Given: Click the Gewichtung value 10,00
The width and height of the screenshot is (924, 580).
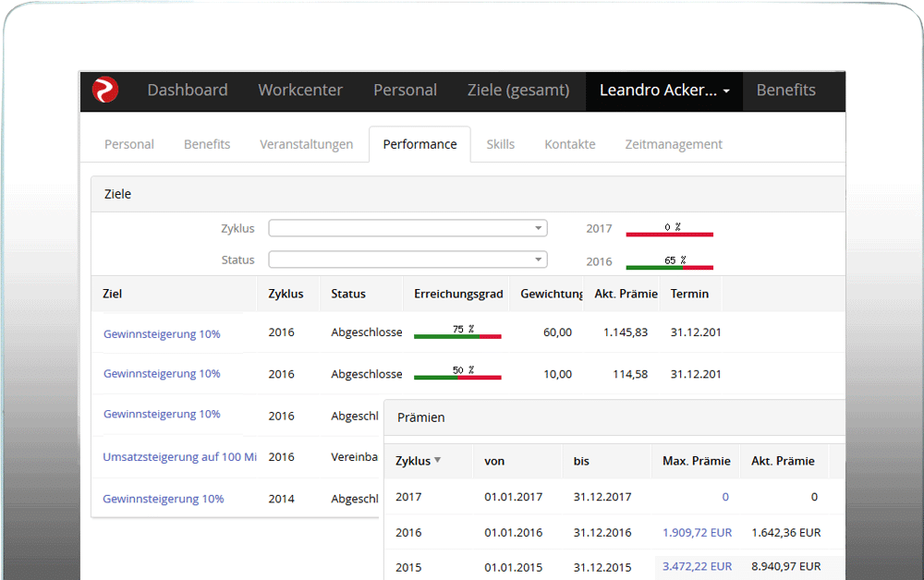Looking at the screenshot, I should [557, 374].
